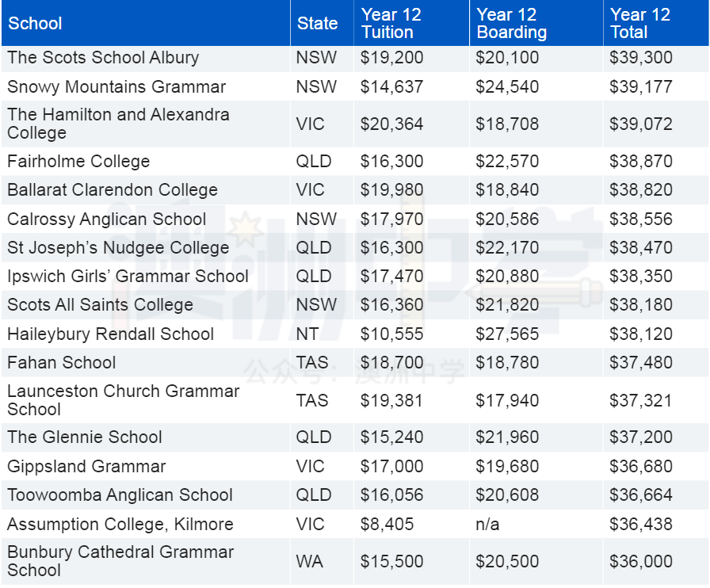Click Assumption College Kilmore n/a boarding cell
This screenshot has width=710, height=588.
coord(487,525)
